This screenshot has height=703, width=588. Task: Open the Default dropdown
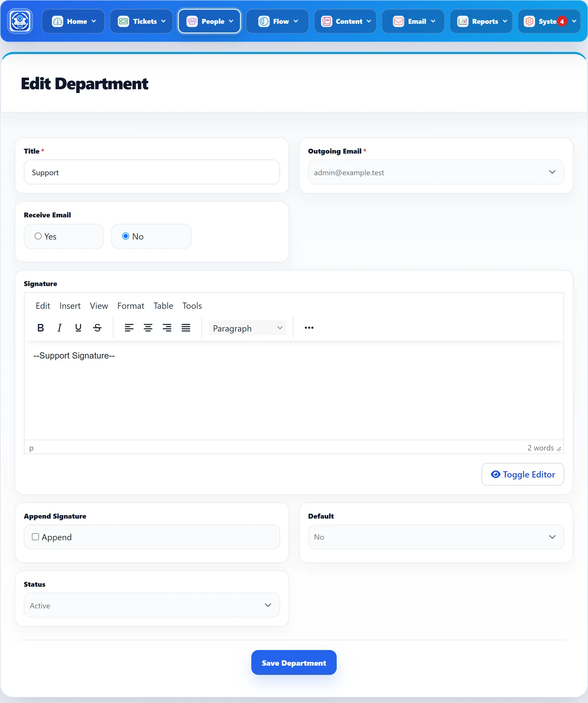(436, 537)
